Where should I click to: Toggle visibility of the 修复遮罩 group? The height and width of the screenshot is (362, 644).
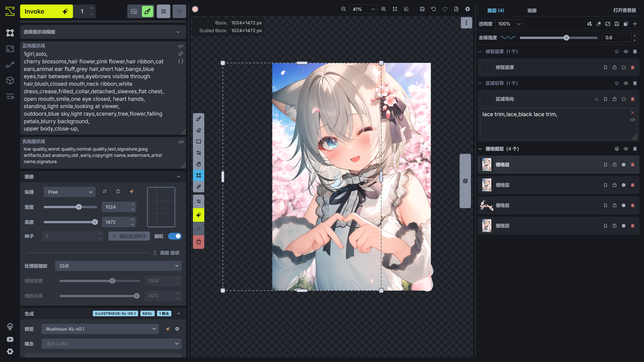(x=626, y=51)
